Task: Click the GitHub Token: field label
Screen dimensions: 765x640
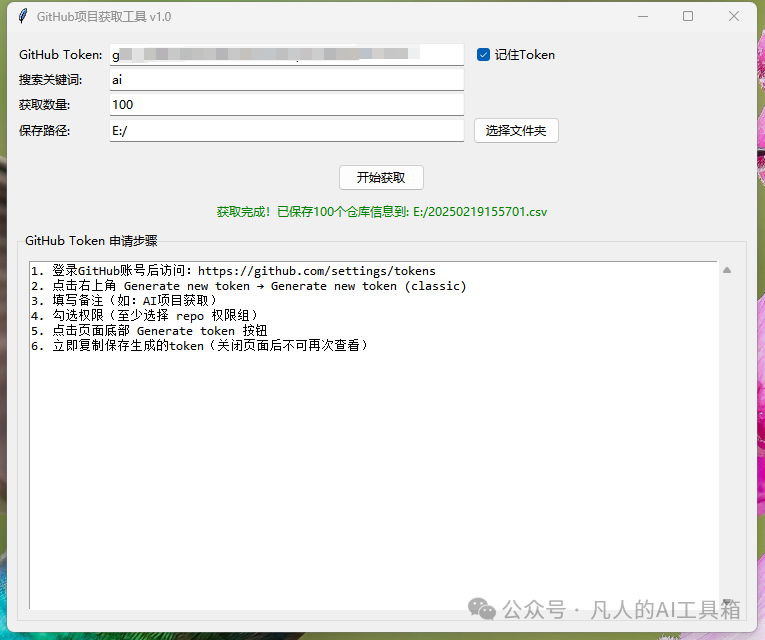Action: pos(60,55)
